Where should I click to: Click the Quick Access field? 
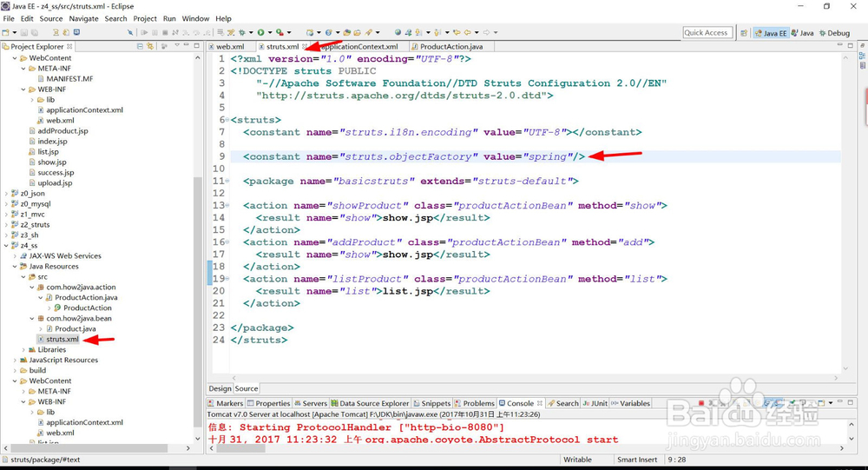click(x=707, y=33)
